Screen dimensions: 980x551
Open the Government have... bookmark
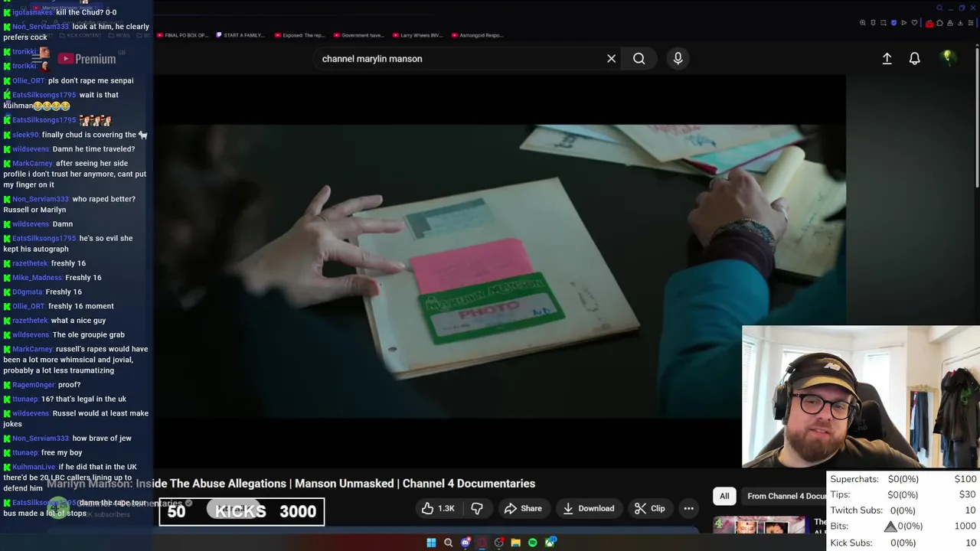click(x=358, y=35)
